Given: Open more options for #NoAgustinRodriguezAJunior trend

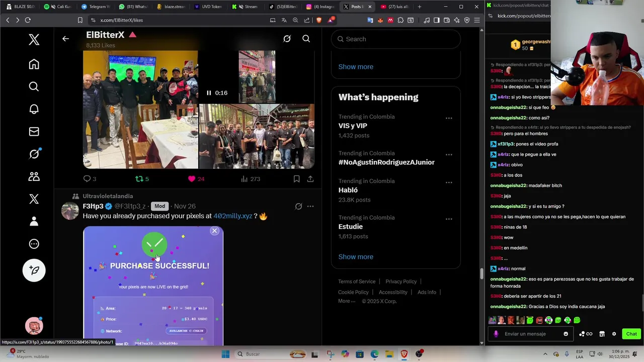Looking at the screenshot, I should [449, 155].
